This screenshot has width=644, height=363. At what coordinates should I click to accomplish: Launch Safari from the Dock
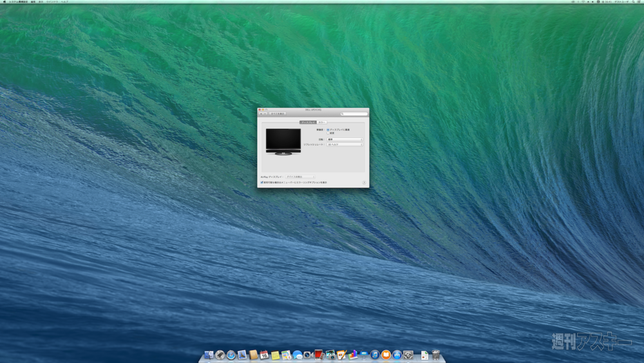231,355
